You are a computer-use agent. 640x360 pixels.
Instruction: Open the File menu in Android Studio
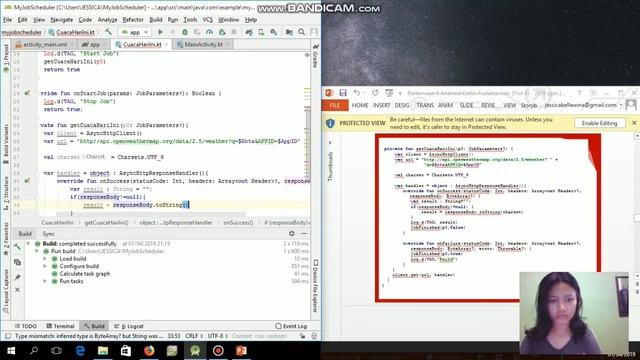pos(7,20)
